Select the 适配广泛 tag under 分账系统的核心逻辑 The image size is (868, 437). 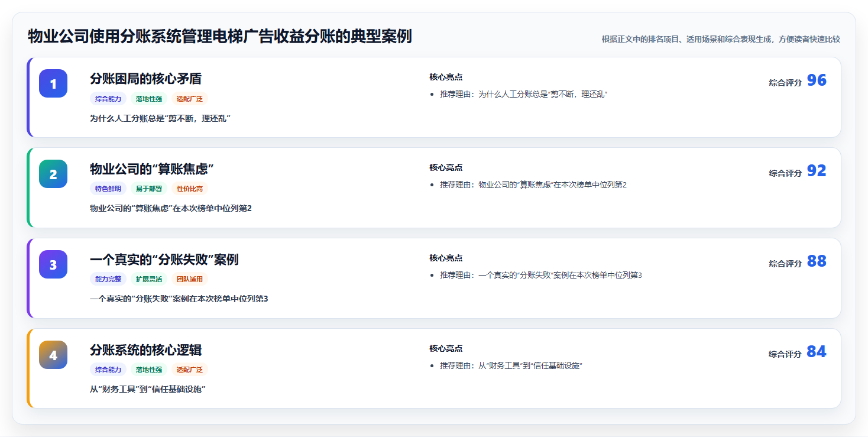[190, 370]
